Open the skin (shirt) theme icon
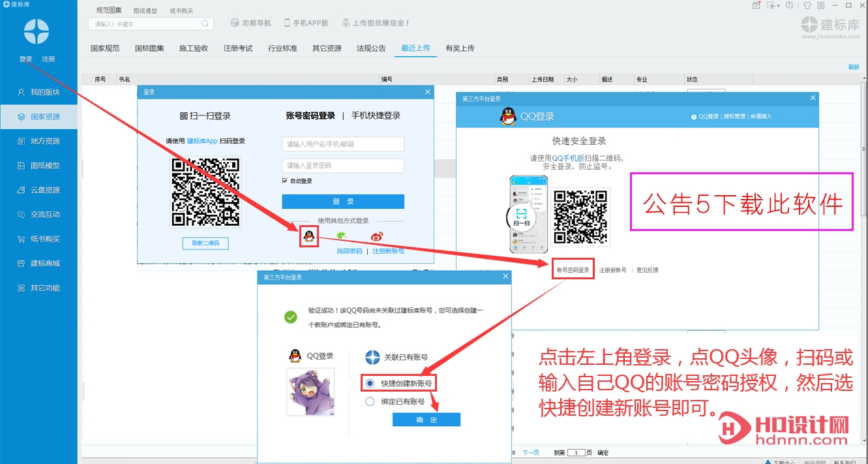868x464 pixels. [x=807, y=5]
